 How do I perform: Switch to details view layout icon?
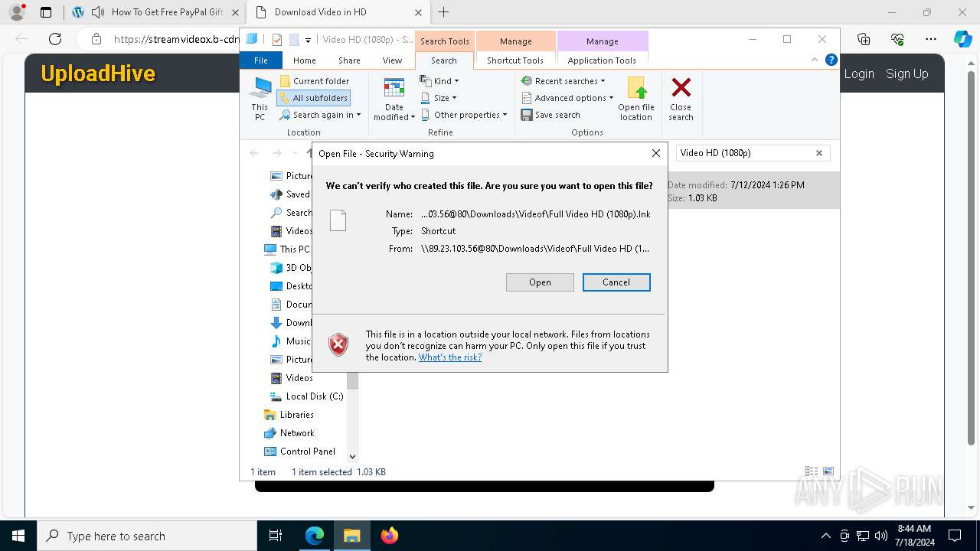pyautogui.click(x=812, y=471)
